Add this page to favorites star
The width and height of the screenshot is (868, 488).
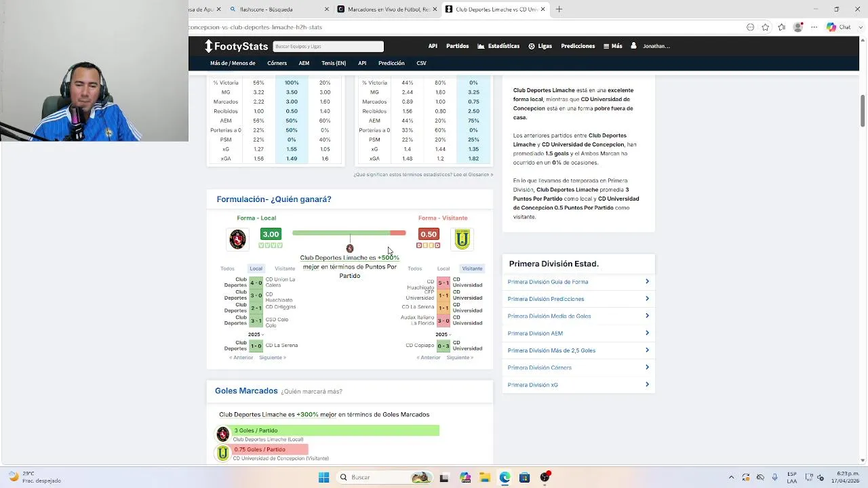click(x=766, y=27)
